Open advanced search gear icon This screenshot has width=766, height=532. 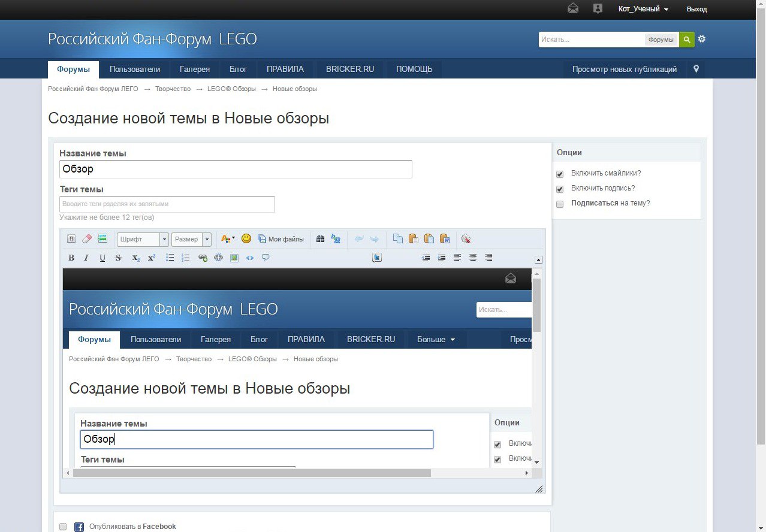(702, 39)
